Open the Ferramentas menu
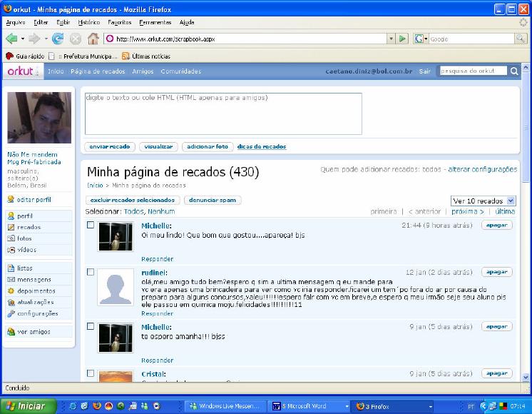 (x=155, y=22)
